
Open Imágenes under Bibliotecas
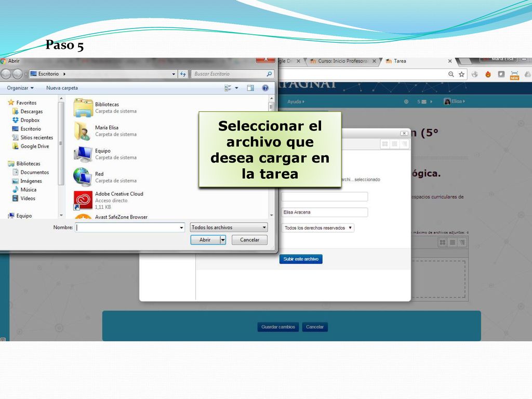point(27,181)
